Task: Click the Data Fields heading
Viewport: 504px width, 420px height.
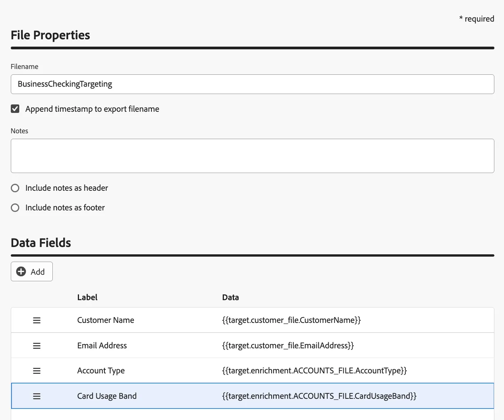Action: (41, 243)
